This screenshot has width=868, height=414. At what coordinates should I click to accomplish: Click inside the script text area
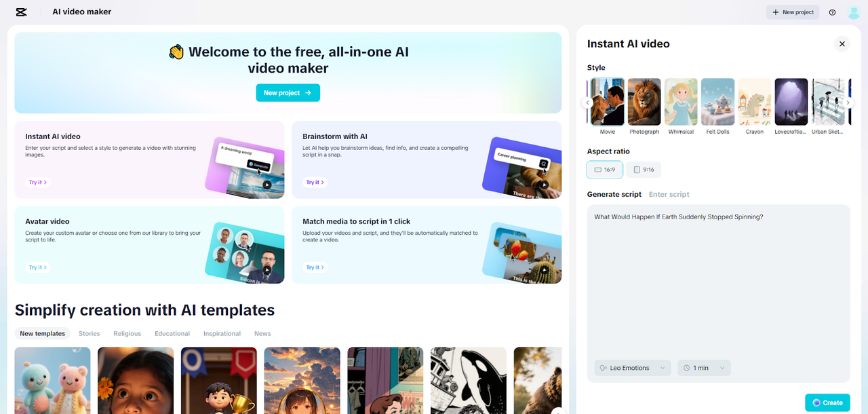click(718, 285)
